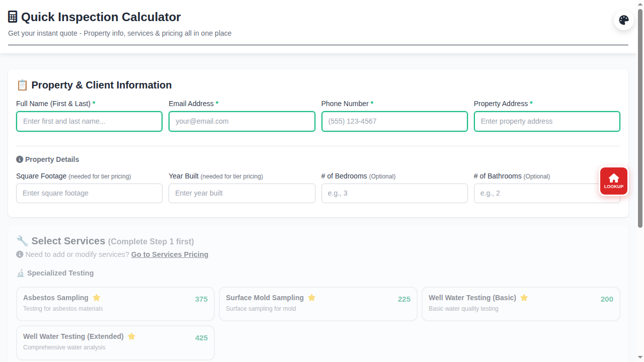This screenshot has width=644, height=362.
Task: Click the calculator icon in the header
Action: point(13,16)
